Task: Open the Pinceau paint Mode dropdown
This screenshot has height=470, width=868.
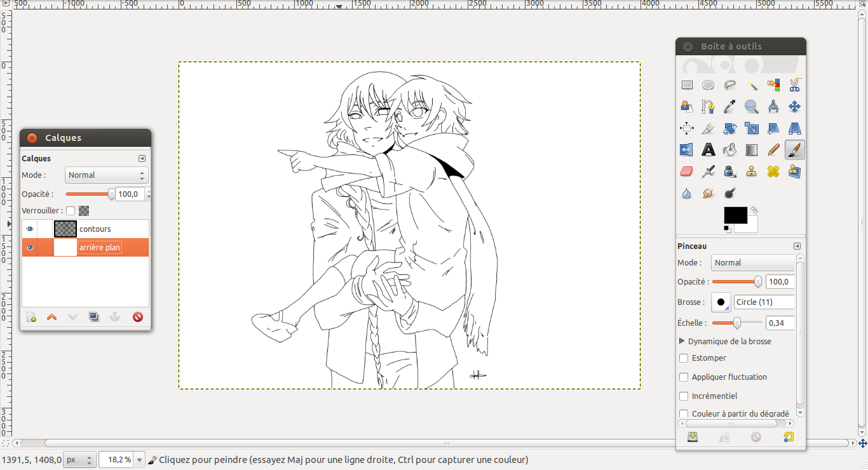Action: [x=753, y=263]
